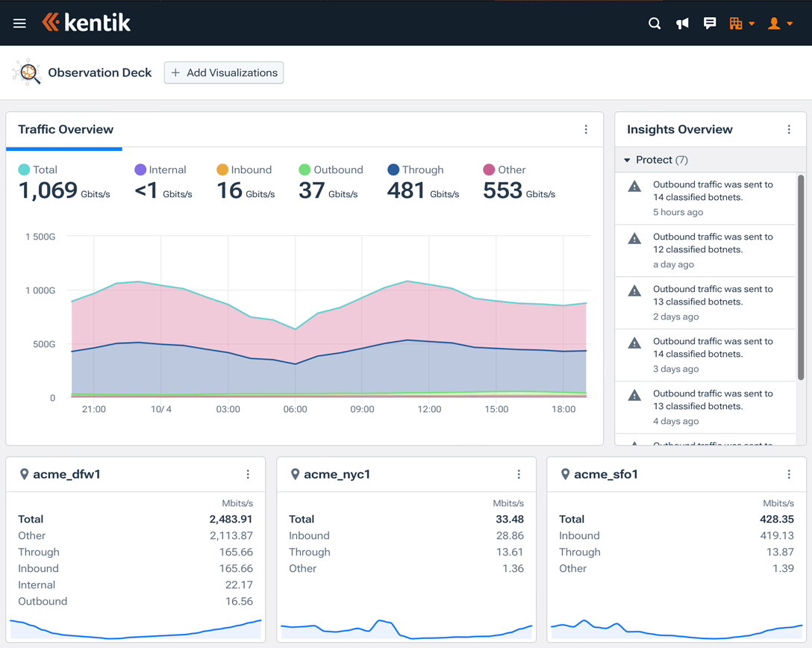Toggle the Outbound traffic legend entry
Screen dimensions: 812x648
(331, 169)
